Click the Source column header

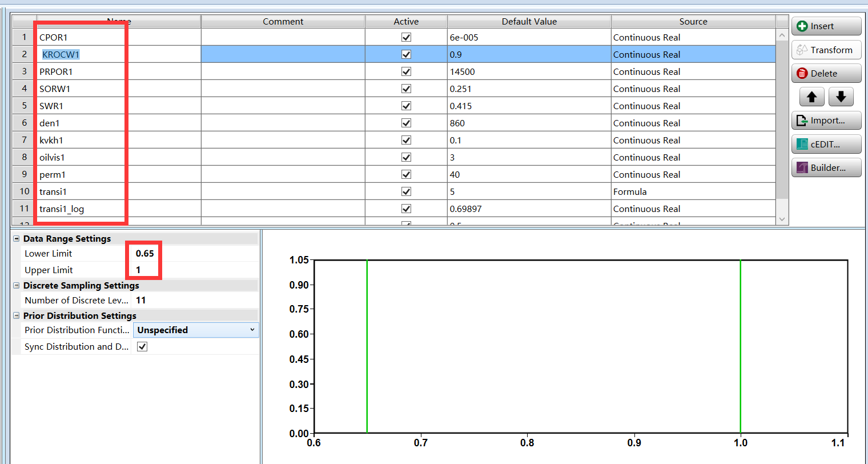pos(693,22)
